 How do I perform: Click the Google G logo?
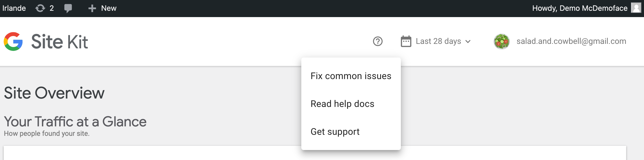[x=13, y=42]
